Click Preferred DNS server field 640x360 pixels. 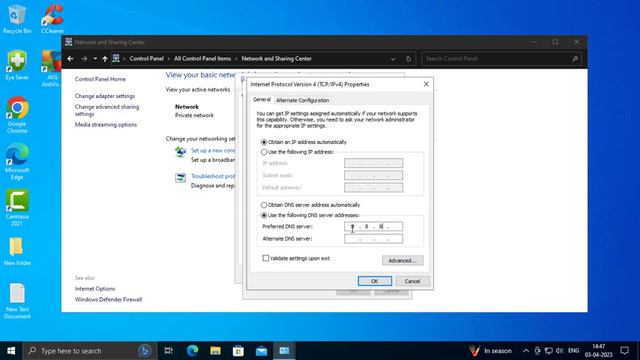coord(373,227)
